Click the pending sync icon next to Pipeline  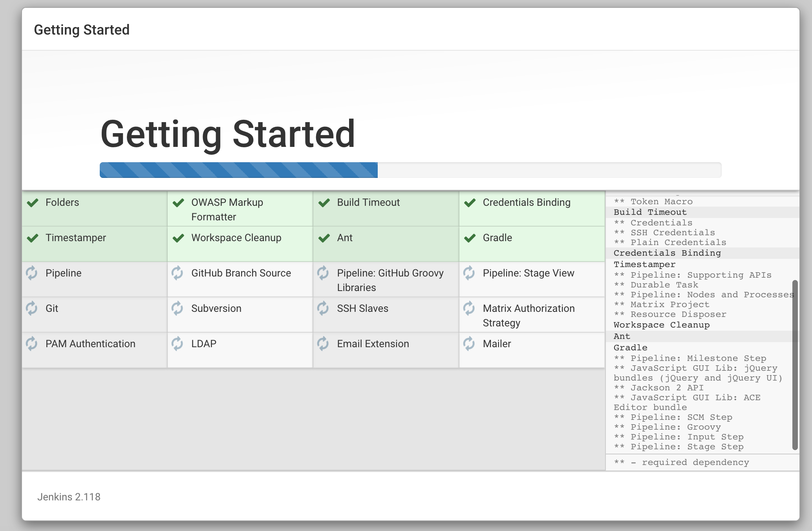click(x=32, y=273)
